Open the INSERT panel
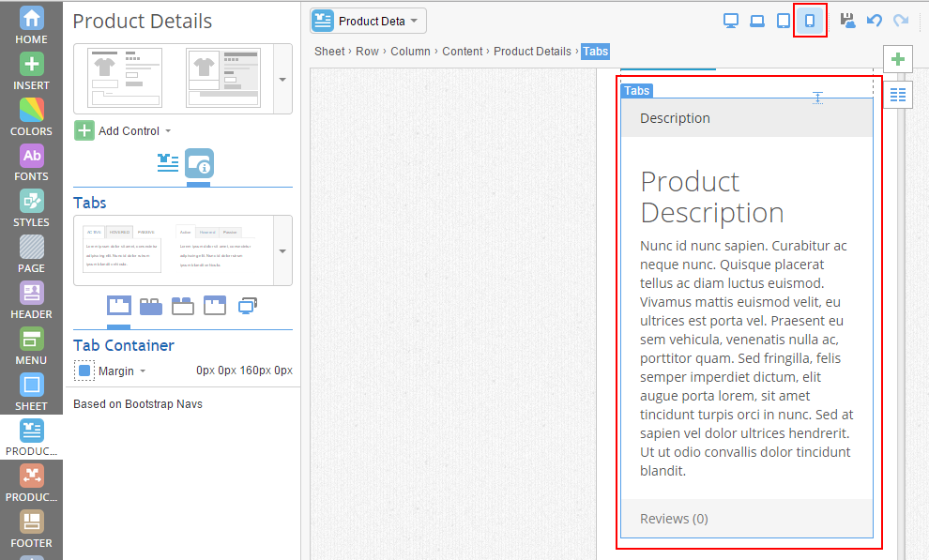The image size is (929, 560). [31, 71]
